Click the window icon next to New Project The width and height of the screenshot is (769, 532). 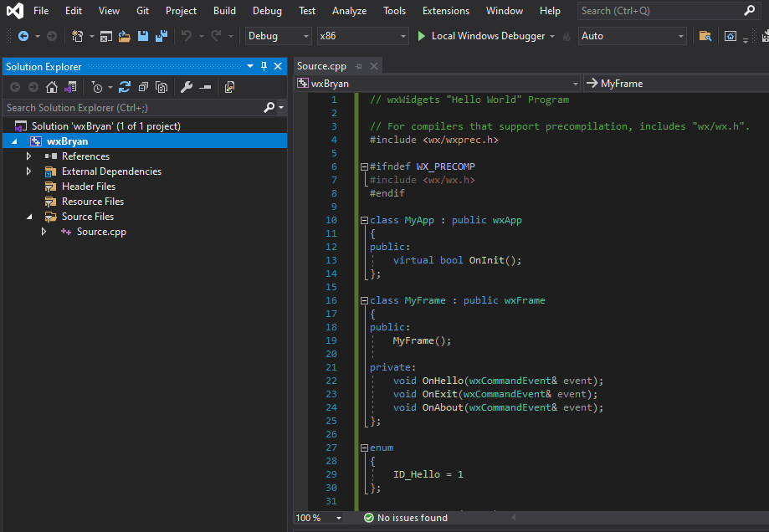pos(106,36)
